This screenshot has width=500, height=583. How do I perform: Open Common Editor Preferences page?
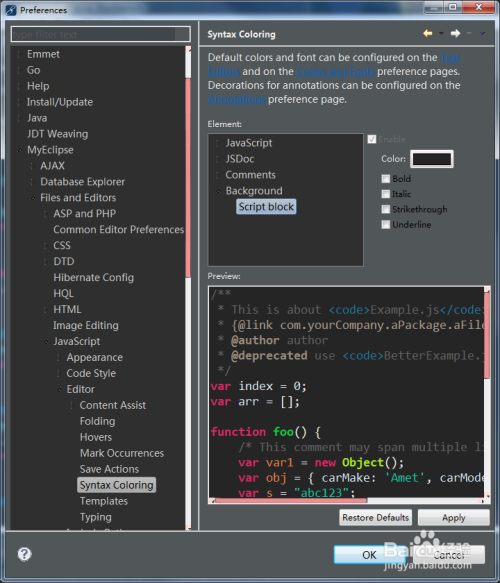point(119,230)
